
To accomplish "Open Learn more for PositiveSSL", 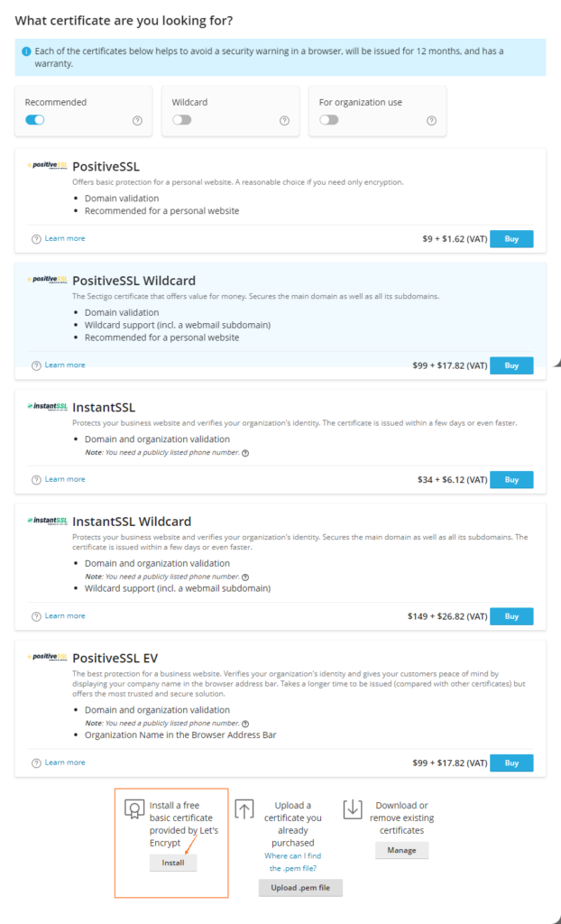I will pos(65,238).
